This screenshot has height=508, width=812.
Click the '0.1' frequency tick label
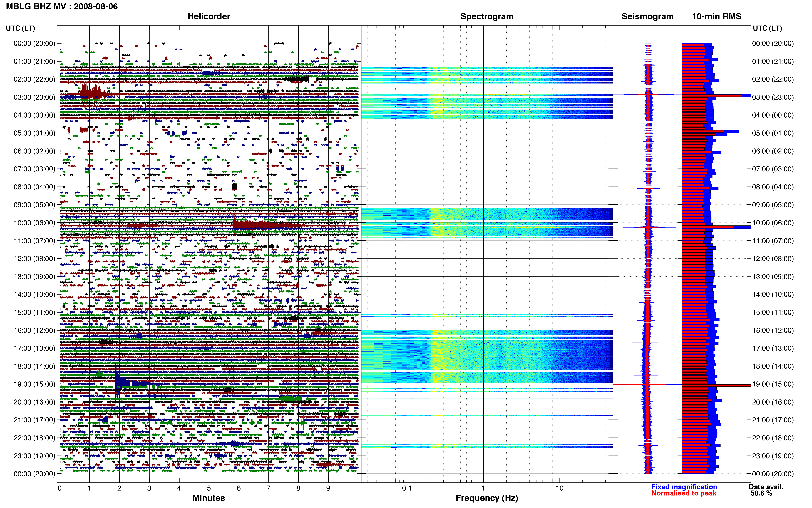tap(407, 488)
